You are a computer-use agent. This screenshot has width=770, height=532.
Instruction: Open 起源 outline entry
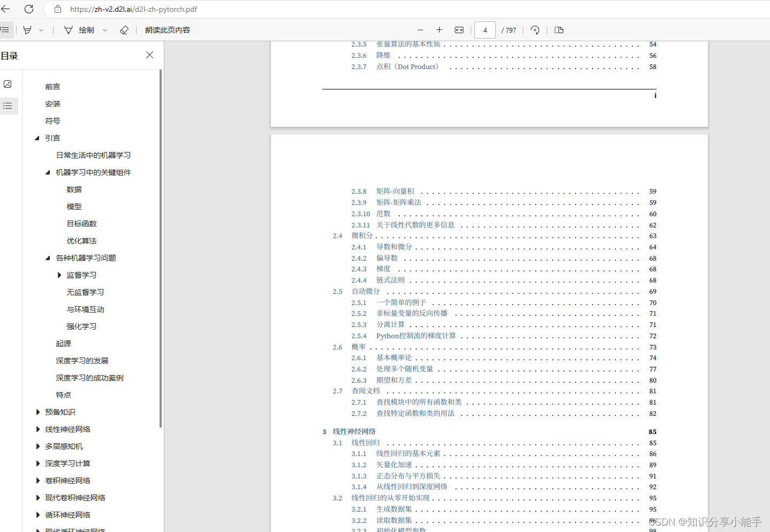(63, 344)
